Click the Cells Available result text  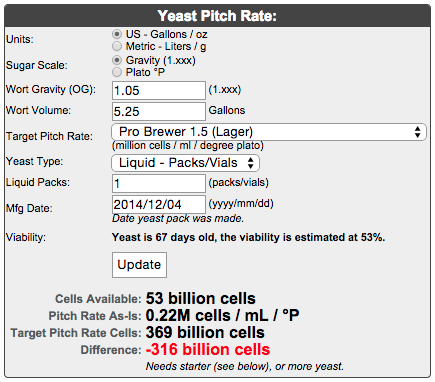pos(201,298)
